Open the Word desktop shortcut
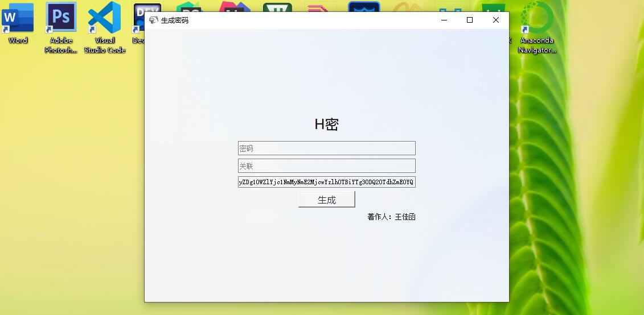The image size is (644, 315). (18, 23)
